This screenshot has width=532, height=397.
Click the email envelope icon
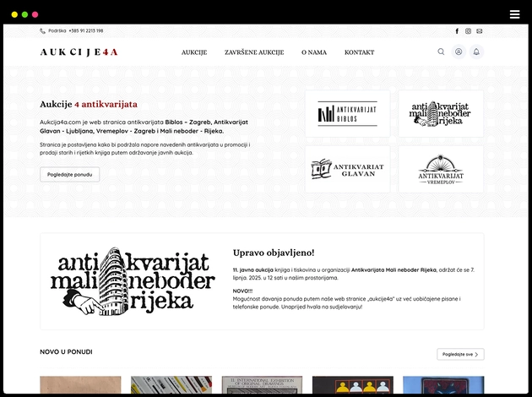479,31
